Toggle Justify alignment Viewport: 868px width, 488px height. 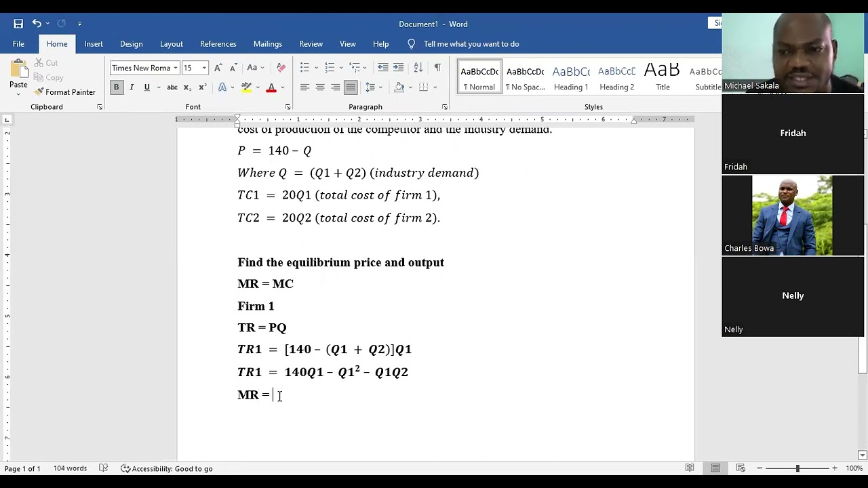click(x=351, y=87)
